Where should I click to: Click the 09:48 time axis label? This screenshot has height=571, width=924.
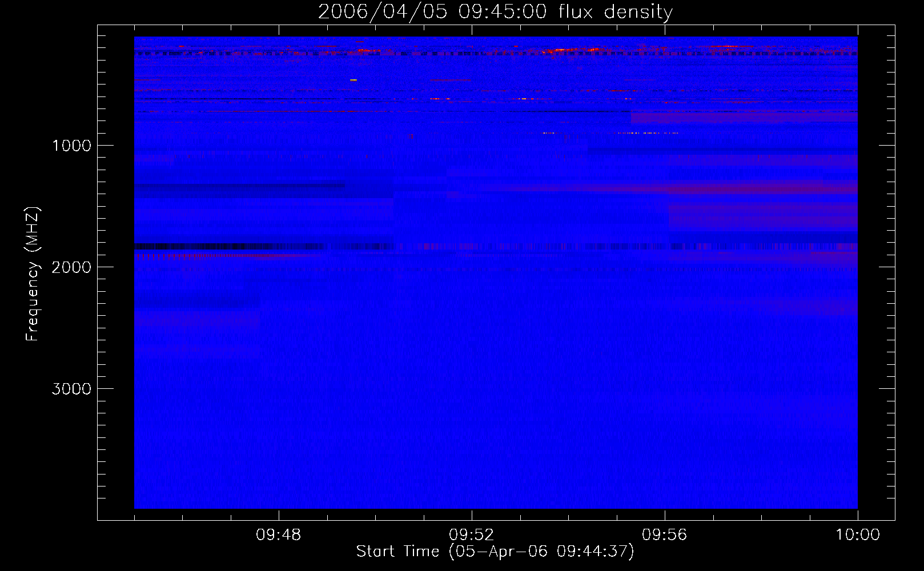click(x=278, y=535)
